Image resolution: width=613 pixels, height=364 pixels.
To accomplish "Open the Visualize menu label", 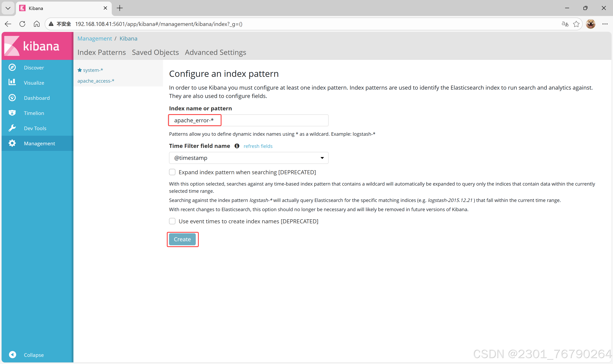I will click(34, 83).
